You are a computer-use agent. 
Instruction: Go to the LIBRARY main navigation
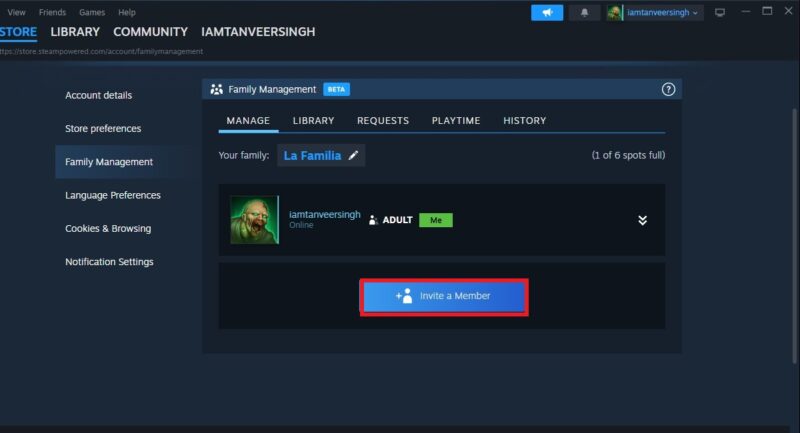click(75, 32)
